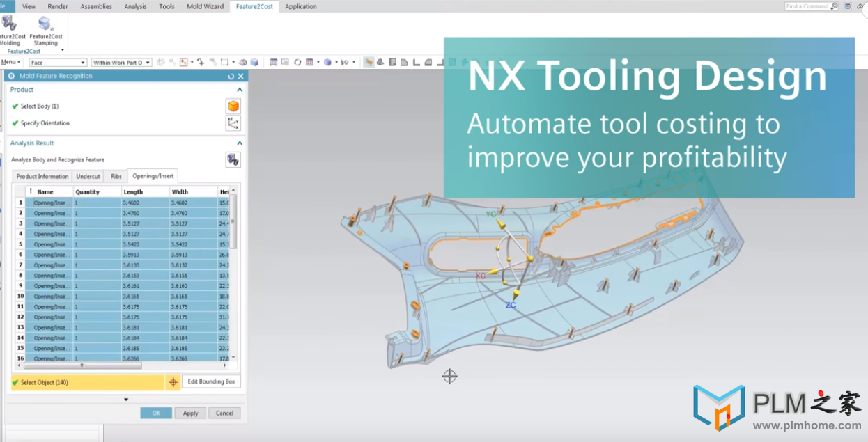Screen dimensions: 868x442
Task: Click the red-bordered selection filter icon
Action: coord(184,62)
